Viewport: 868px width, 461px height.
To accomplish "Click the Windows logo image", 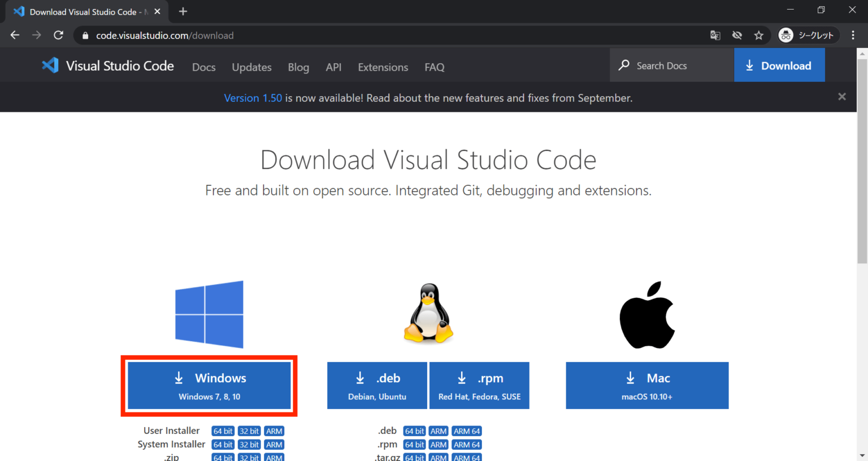I will click(x=209, y=314).
